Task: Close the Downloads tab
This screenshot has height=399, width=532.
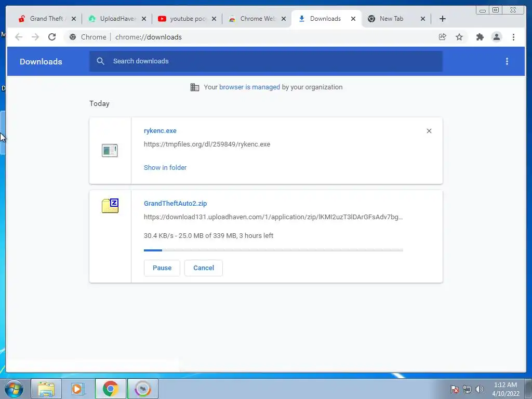Action: (353, 19)
